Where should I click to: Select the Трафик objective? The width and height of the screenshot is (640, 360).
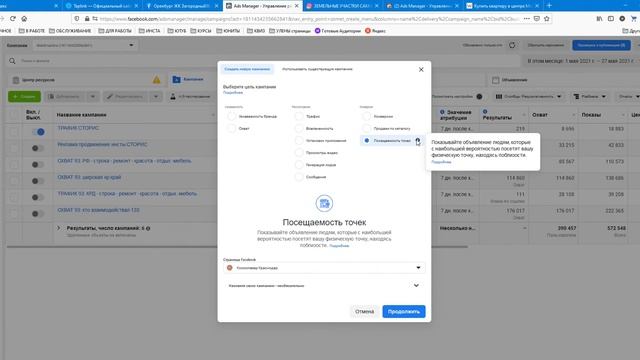pos(299,116)
